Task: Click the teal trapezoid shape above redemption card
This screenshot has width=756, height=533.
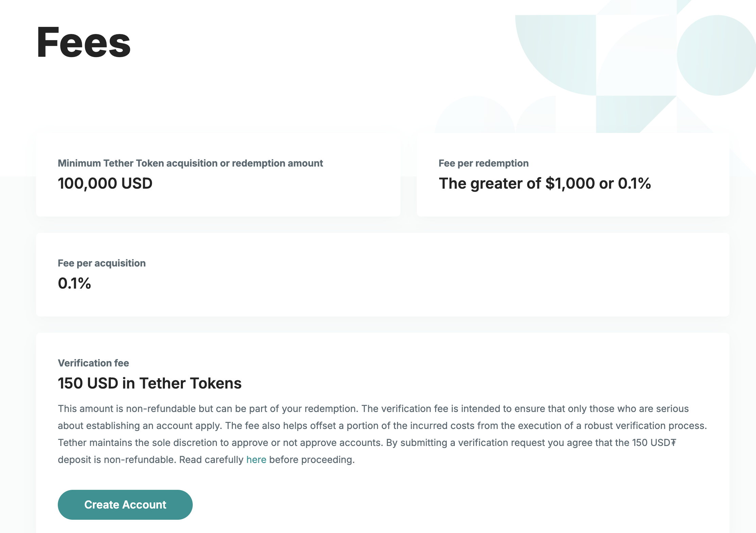Action: pyautogui.click(x=625, y=114)
